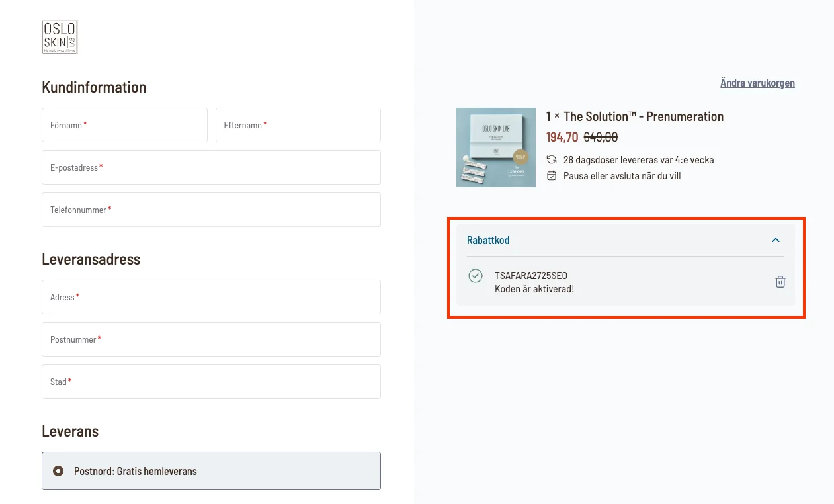Screen dimensions: 834x504
Task: Click the Rabattkod header label
Action: pos(488,240)
